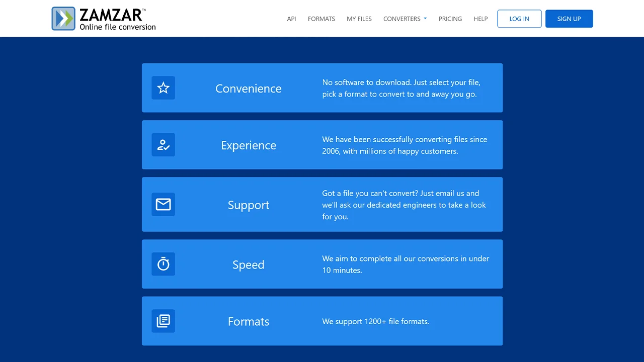
Task: Click the star icon beside Convenience
Action: coord(164,88)
